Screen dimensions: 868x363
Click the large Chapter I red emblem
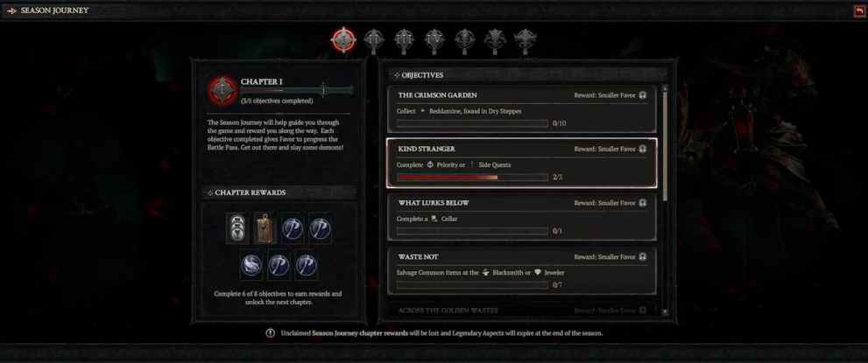pos(222,90)
